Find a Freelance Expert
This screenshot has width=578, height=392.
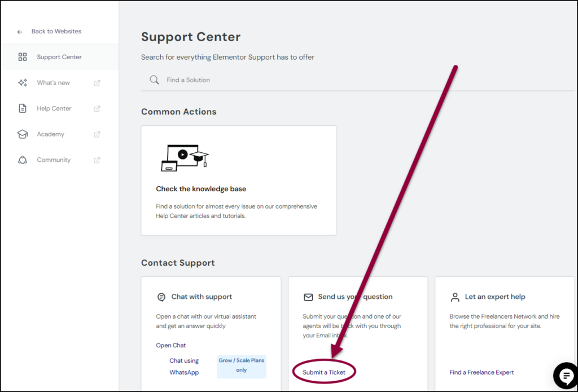coord(481,372)
